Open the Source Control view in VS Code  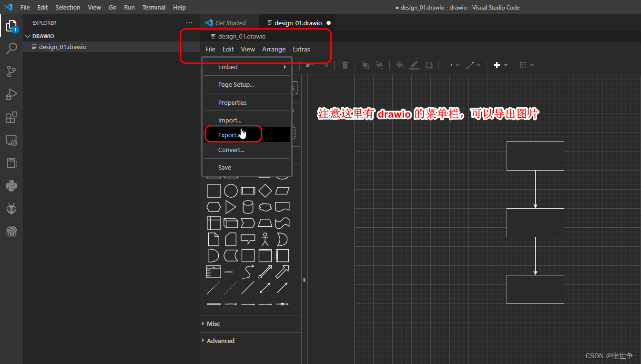pos(11,71)
